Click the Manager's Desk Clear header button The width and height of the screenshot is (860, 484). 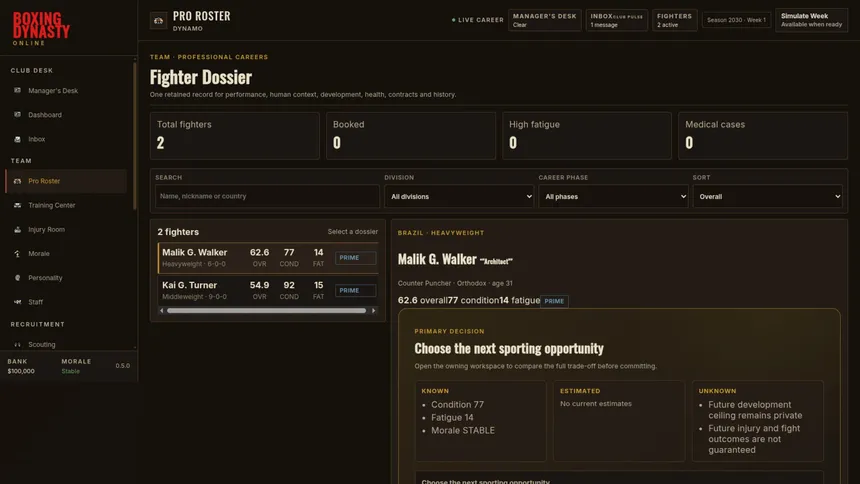(x=545, y=20)
